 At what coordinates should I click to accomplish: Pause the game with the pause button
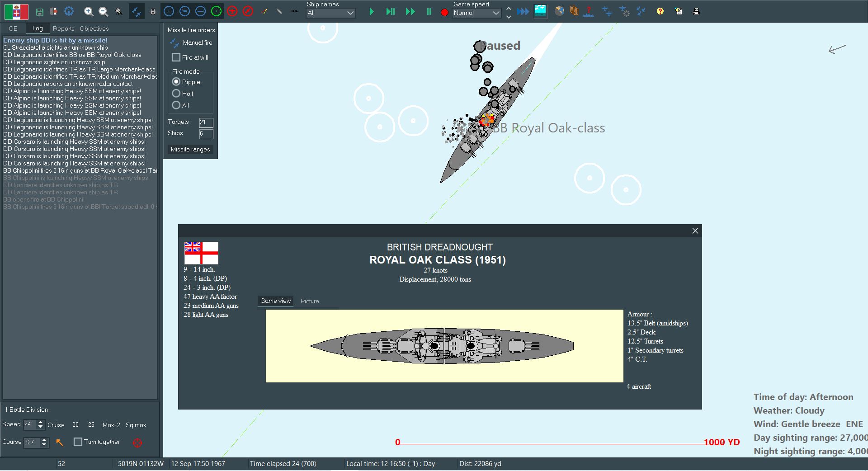(x=429, y=12)
